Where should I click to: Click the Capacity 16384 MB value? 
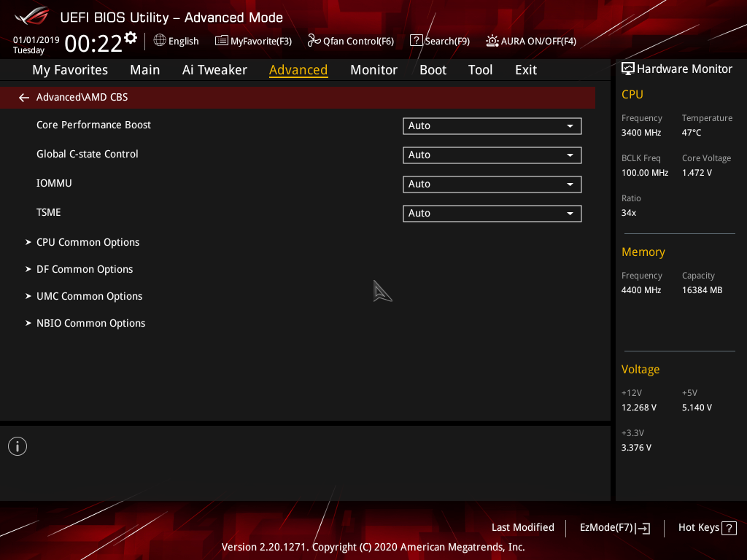702,290
